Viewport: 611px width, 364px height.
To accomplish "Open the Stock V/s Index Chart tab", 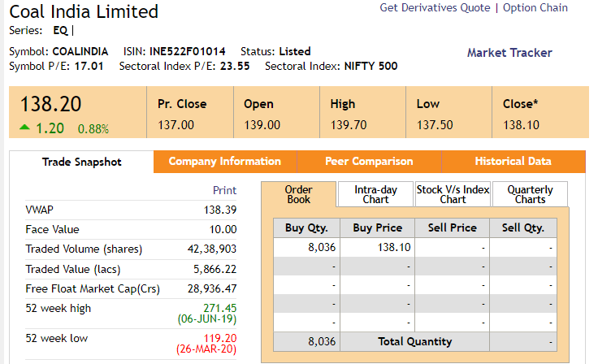I will coord(453,194).
